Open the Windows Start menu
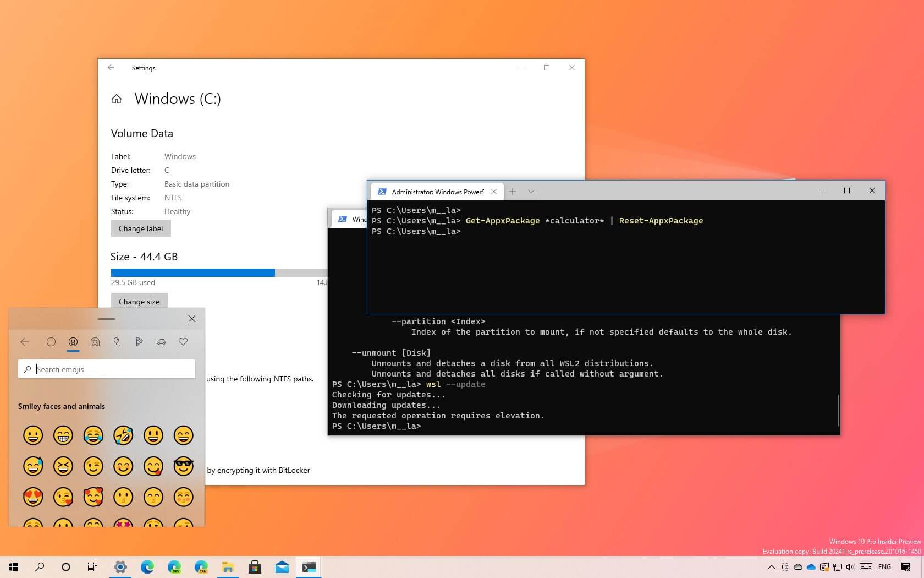 [13, 567]
